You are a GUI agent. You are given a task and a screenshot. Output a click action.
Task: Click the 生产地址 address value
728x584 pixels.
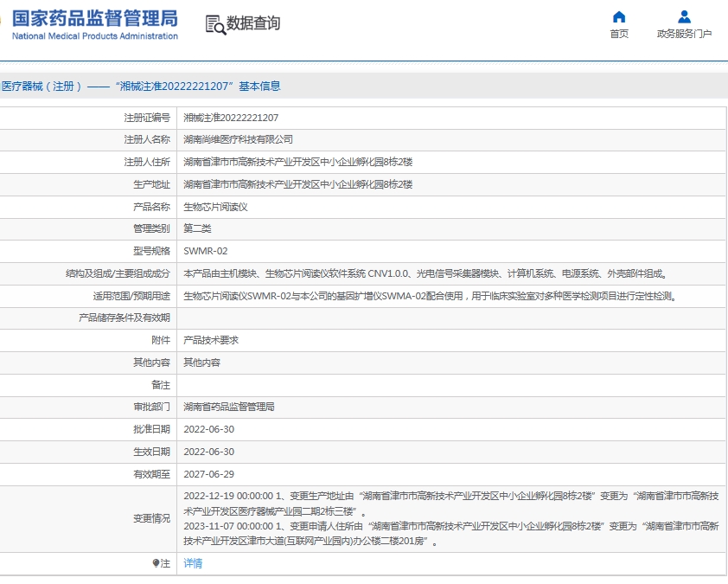pyautogui.click(x=297, y=184)
